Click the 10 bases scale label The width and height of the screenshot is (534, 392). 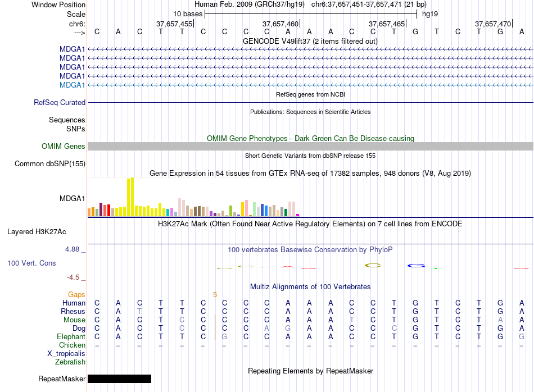pyautogui.click(x=188, y=14)
